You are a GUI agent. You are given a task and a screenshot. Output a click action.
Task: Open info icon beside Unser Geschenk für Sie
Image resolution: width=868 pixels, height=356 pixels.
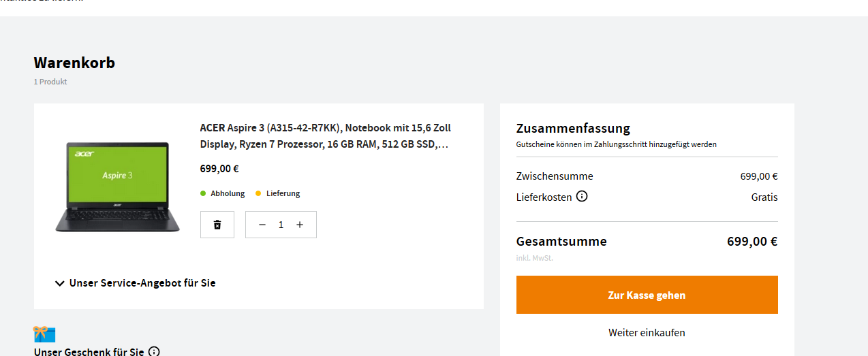pos(154,352)
